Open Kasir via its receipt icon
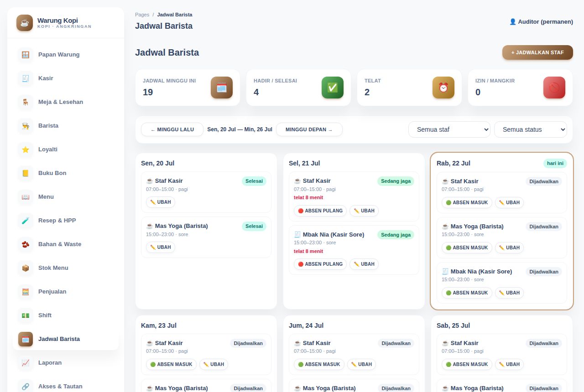The height and width of the screenshot is (392, 584). [x=26, y=78]
